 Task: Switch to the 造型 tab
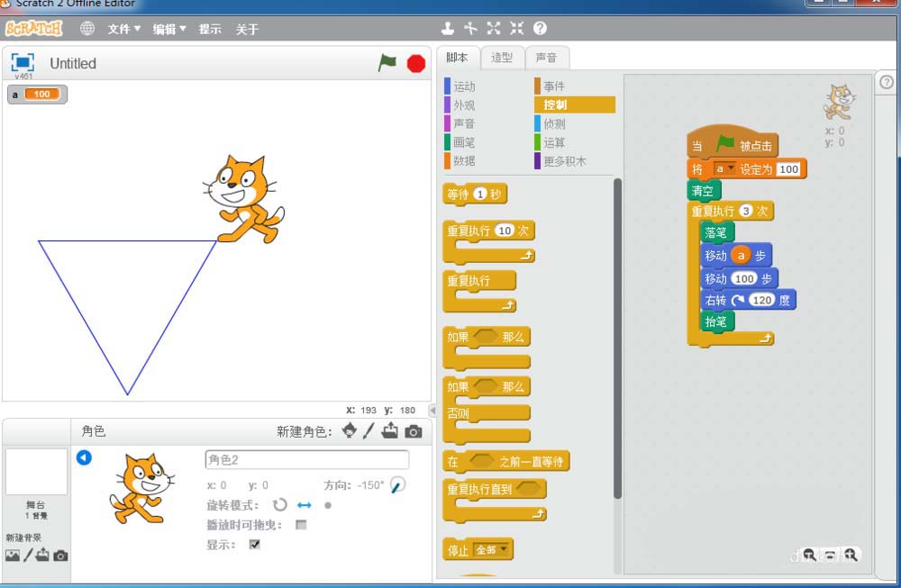502,58
